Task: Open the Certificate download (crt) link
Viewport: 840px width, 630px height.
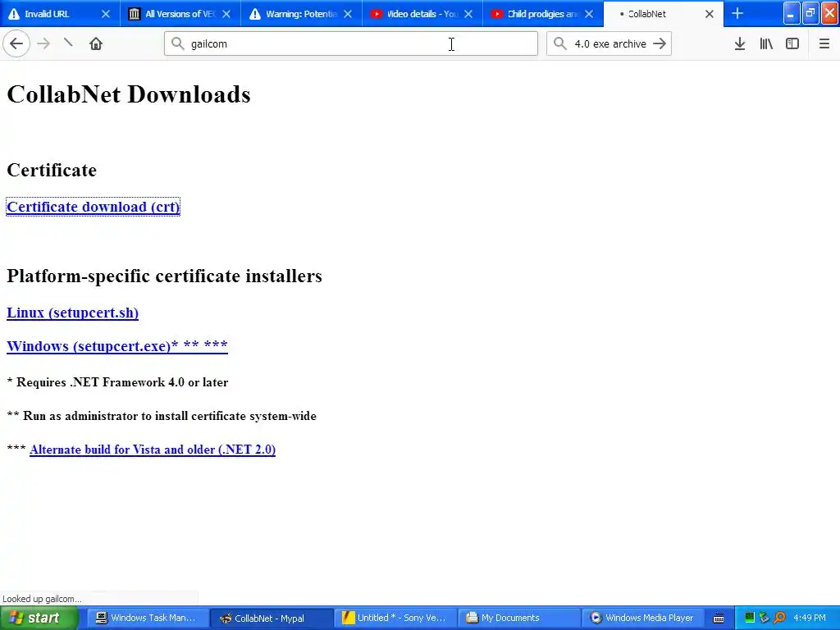Action: (x=94, y=207)
